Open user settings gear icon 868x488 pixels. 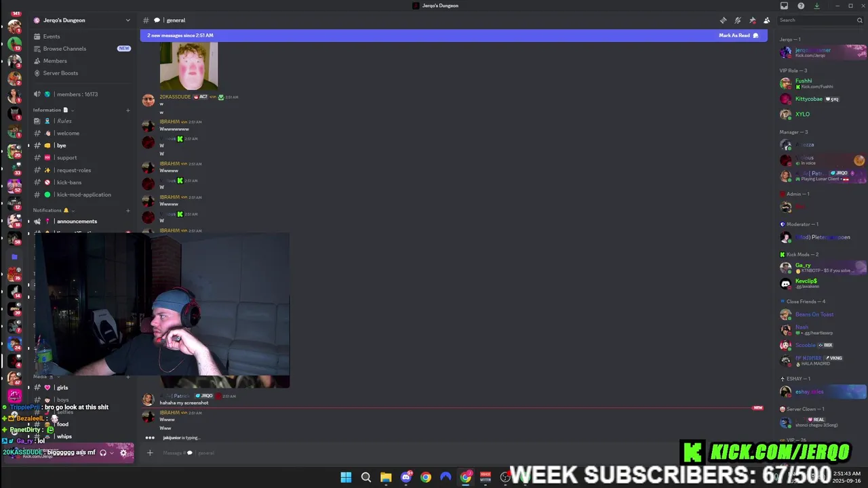click(123, 453)
